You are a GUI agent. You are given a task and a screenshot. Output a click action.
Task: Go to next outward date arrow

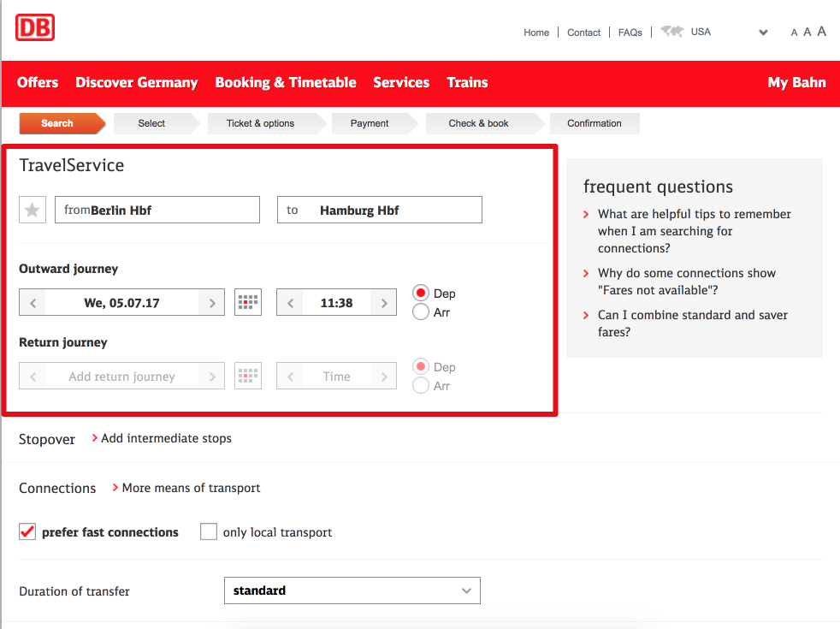(212, 303)
